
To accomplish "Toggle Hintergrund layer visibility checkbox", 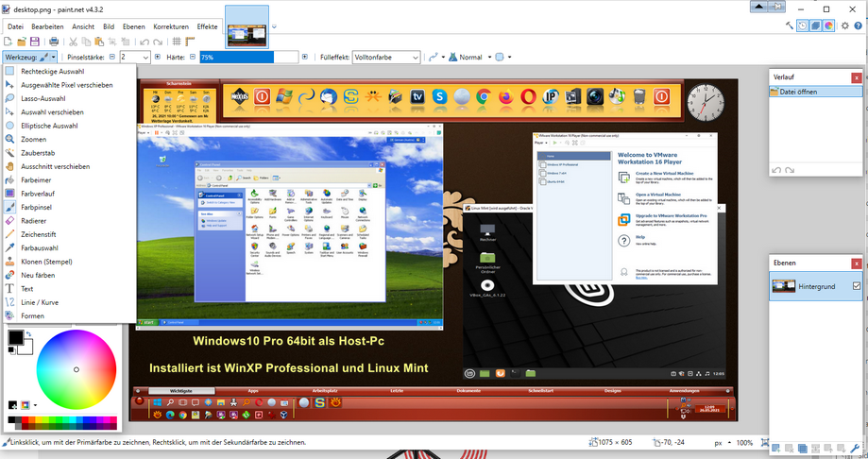I will [857, 285].
